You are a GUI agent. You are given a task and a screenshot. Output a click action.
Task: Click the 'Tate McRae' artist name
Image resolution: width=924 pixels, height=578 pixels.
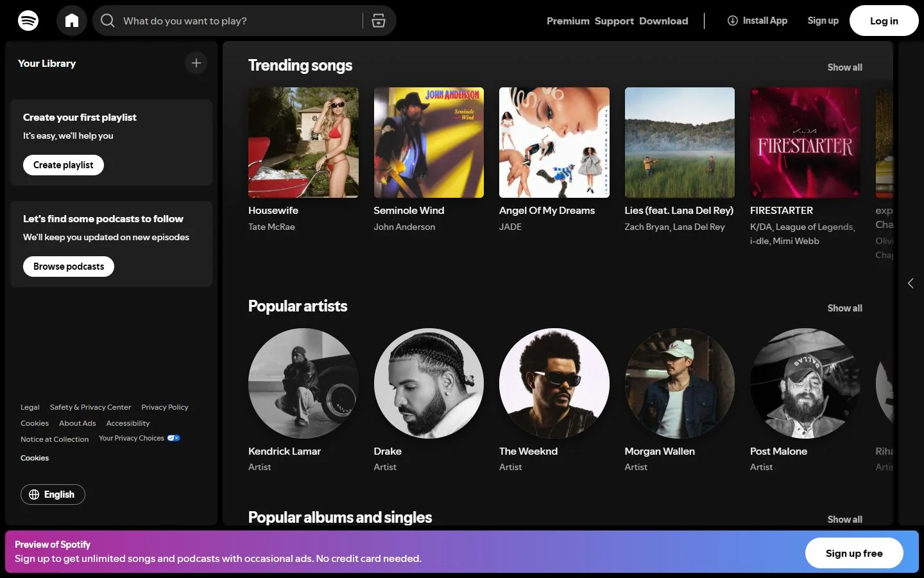(x=271, y=227)
